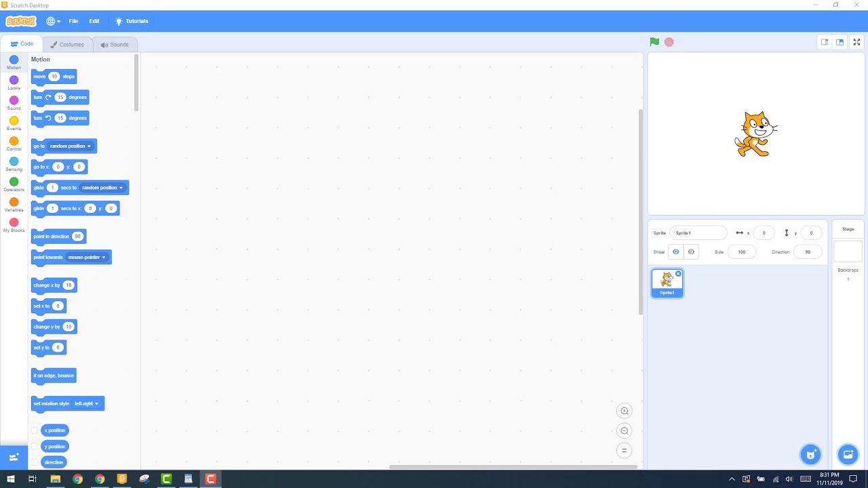Expand the 'point towards mouse-pointer' dropdown
Viewport: 868px width, 488px height.
pos(103,258)
